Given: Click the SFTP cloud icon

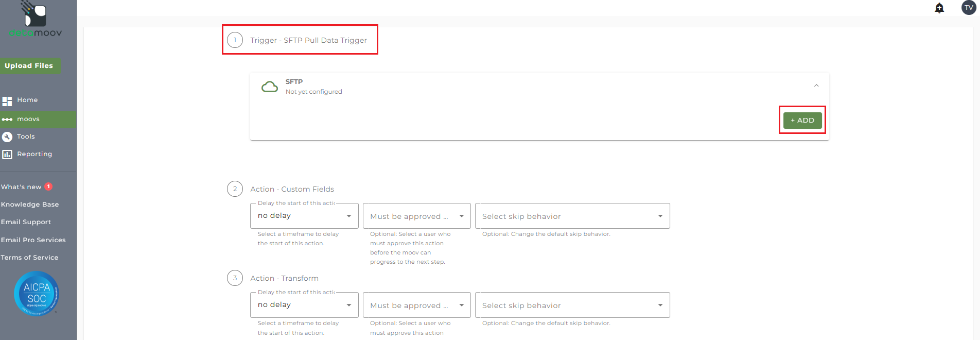Looking at the screenshot, I should 270,87.
